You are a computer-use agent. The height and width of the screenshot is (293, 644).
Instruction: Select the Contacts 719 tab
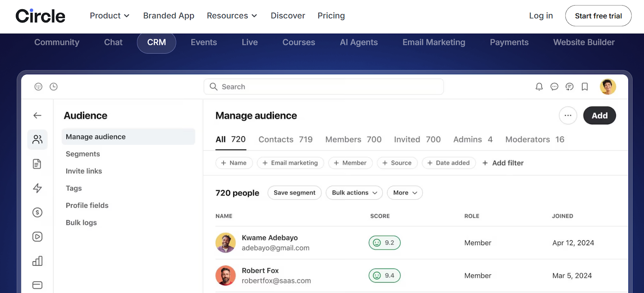pyautogui.click(x=285, y=139)
